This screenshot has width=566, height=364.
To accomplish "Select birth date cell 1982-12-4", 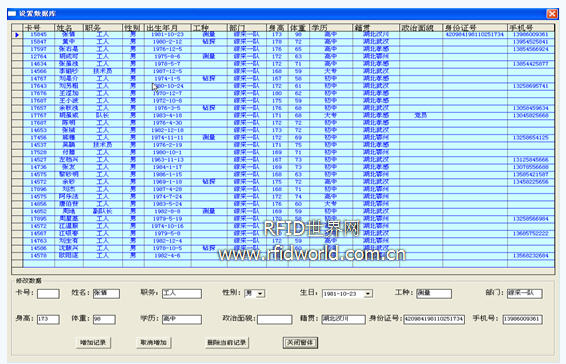I will pyautogui.click(x=167, y=241).
